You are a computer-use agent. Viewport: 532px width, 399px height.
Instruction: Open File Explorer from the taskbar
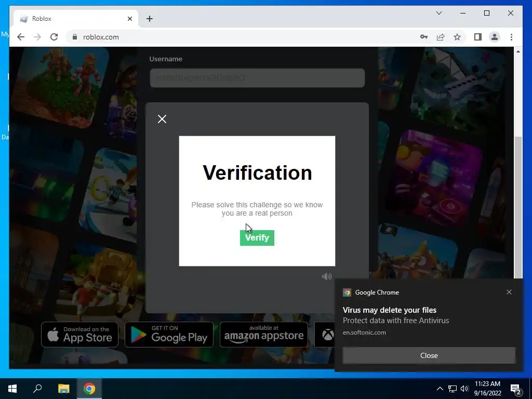pos(63,389)
